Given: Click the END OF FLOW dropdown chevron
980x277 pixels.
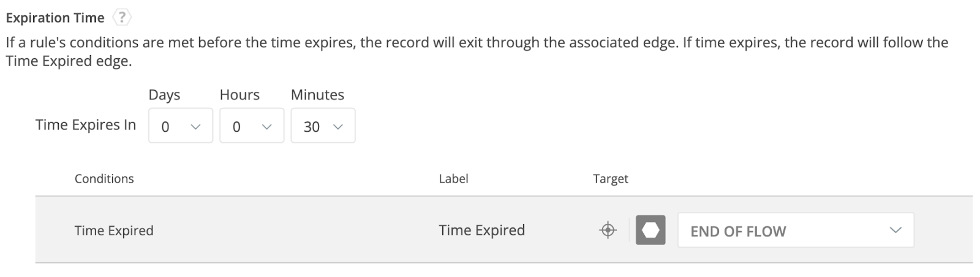Looking at the screenshot, I should (x=895, y=230).
